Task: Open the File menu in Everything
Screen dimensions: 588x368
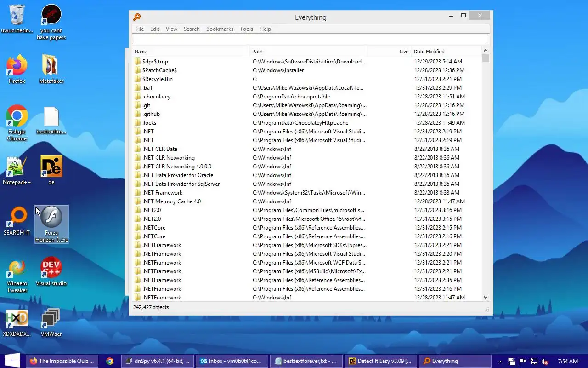Action: [140, 29]
